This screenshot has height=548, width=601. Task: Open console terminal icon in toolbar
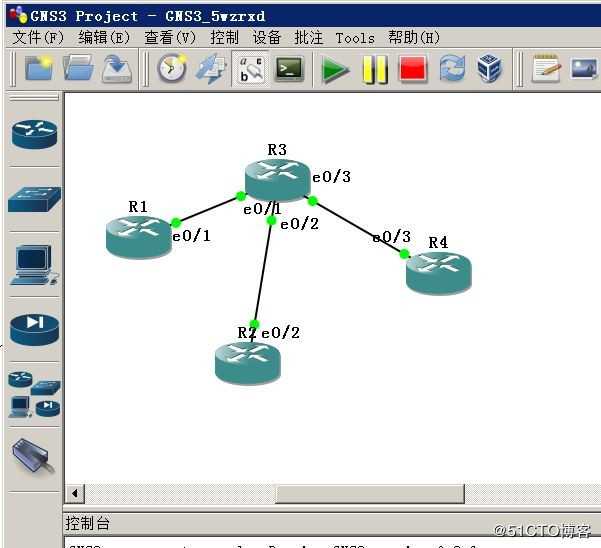click(290, 69)
